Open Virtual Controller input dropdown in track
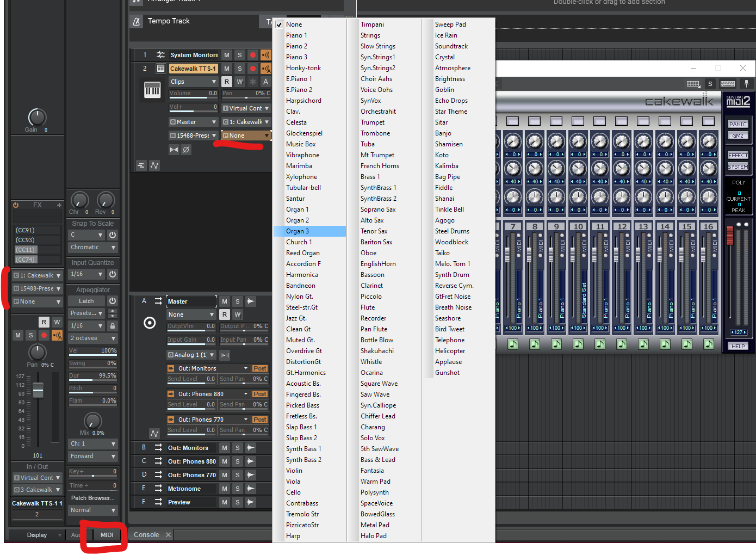Screen dimensions: 756x555 coord(246,108)
